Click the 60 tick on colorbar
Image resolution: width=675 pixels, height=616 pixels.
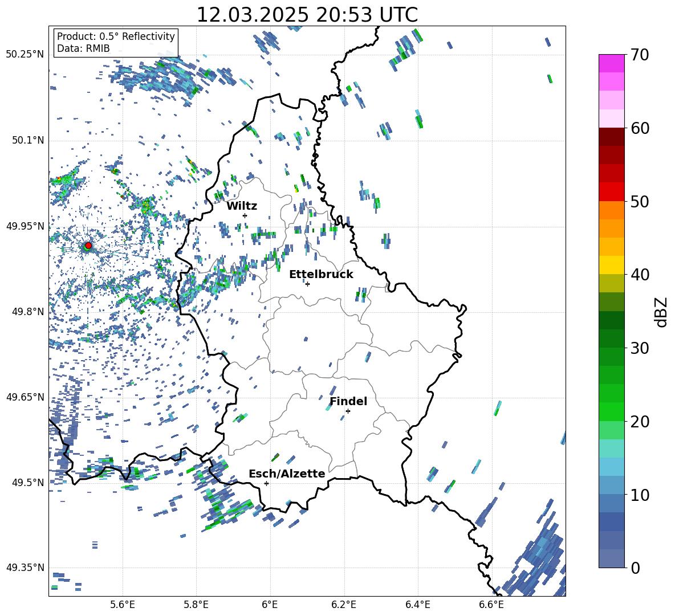[640, 128]
